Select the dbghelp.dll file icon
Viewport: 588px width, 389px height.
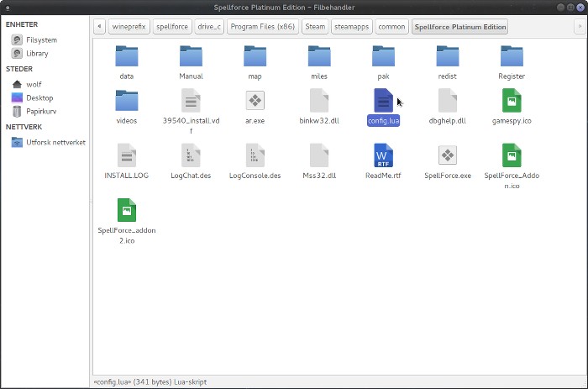[448, 101]
